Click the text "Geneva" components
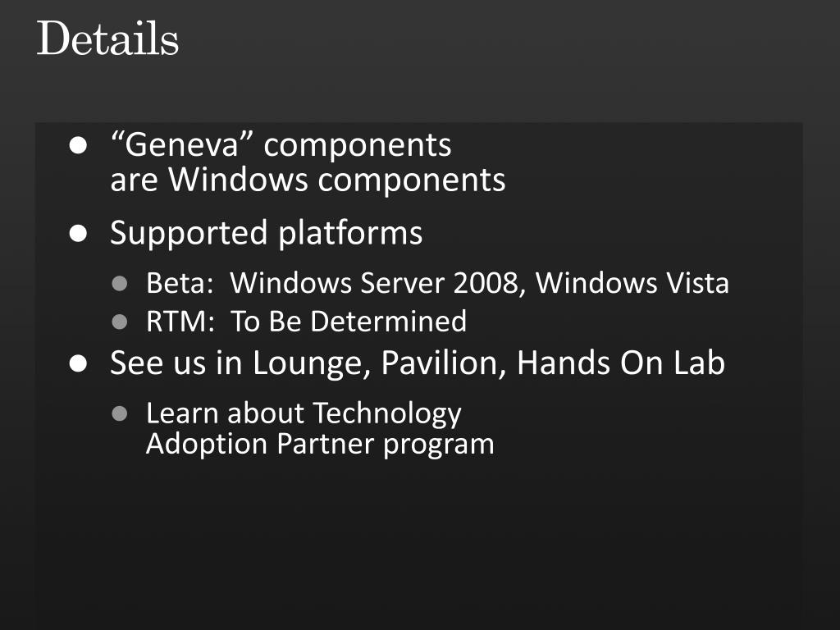840x630 pixels. coord(281,144)
